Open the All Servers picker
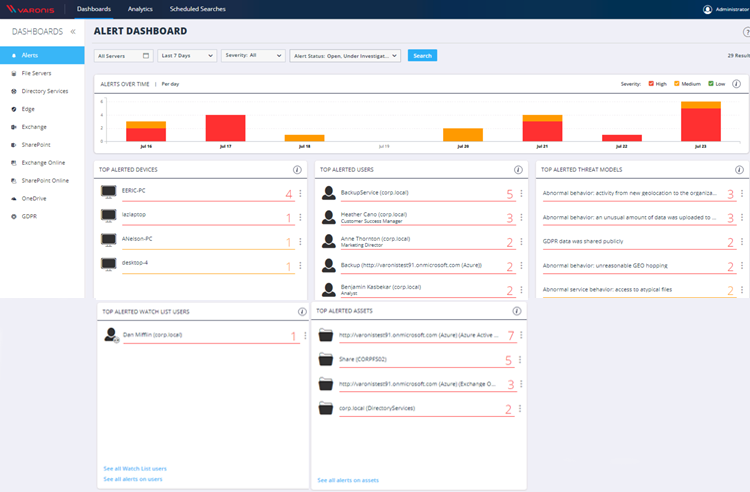 (123, 56)
